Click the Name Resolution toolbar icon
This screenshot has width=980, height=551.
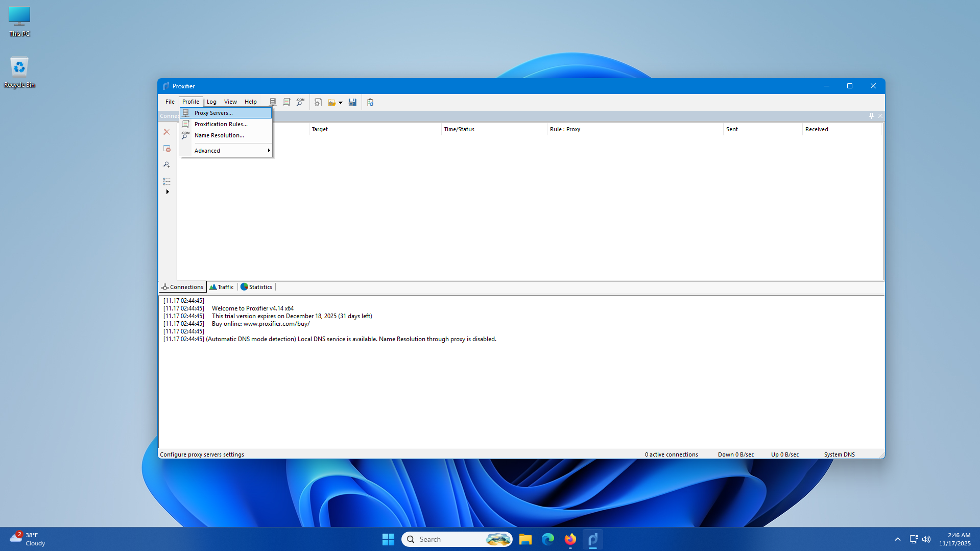pos(300,102)
